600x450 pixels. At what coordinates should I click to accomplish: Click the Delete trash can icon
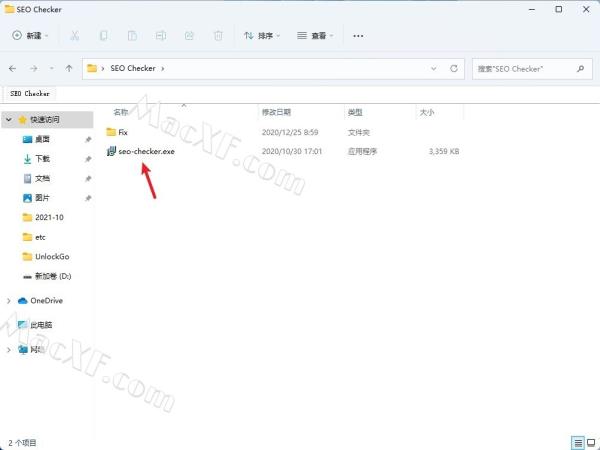pos(218,36)
